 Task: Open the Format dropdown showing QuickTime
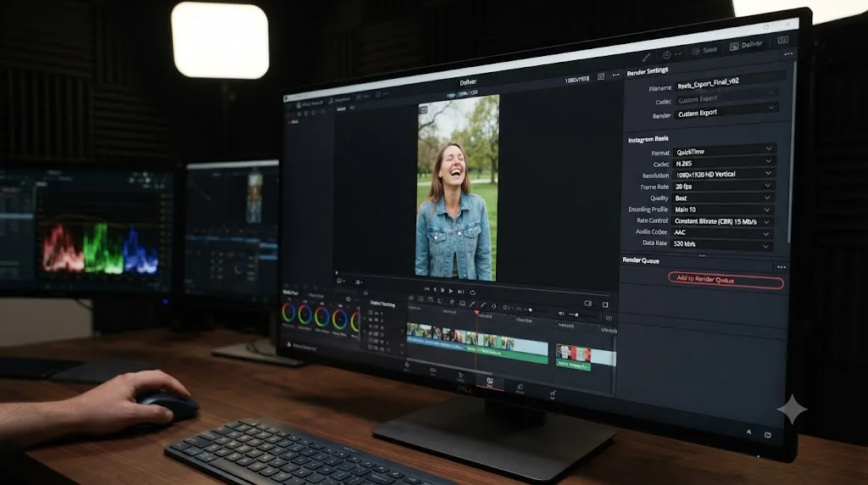click(x=723, y=151)
